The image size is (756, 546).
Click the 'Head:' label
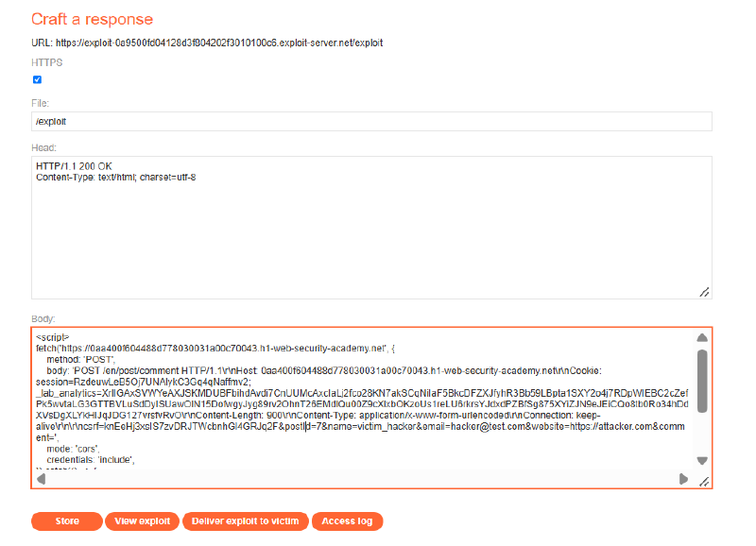[43, 148]
